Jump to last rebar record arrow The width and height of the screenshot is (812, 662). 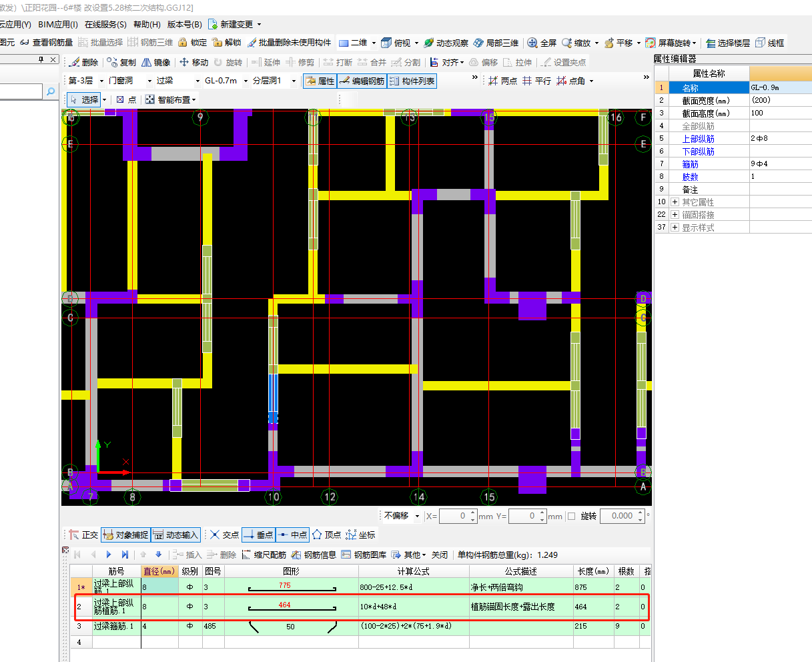pyautogui.click(x=125, y=555)
